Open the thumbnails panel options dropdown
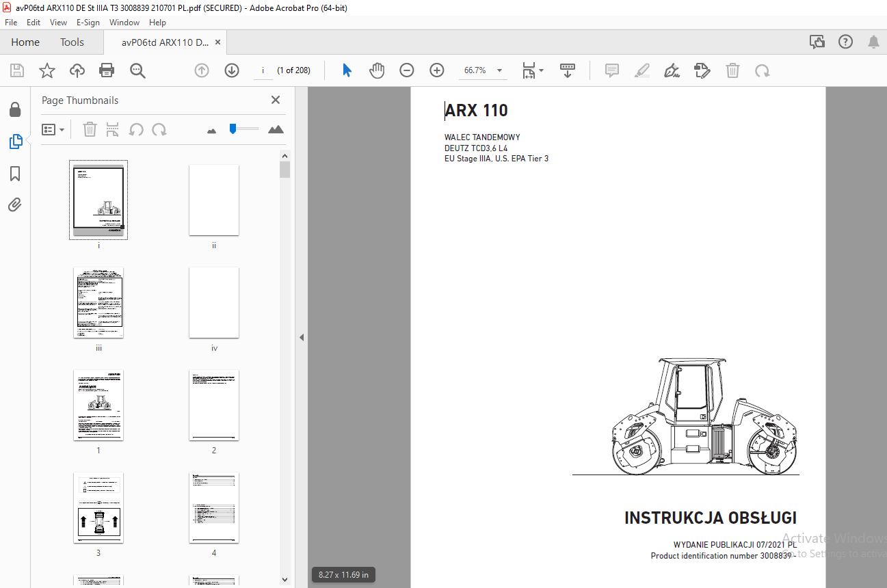 53,129
